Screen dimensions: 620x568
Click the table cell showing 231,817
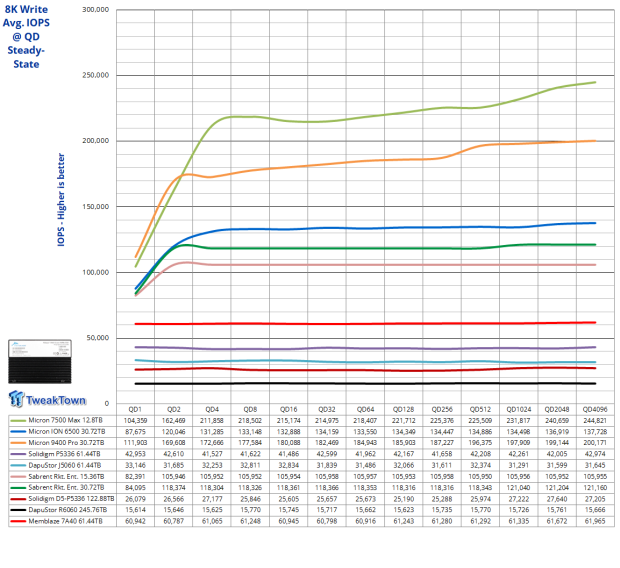(x=518, y=420)
